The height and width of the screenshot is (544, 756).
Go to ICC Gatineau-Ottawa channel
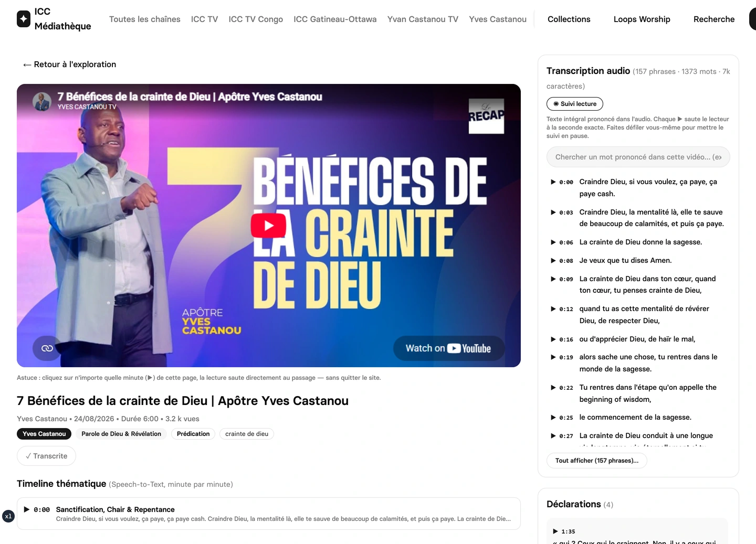pos(335,19)
